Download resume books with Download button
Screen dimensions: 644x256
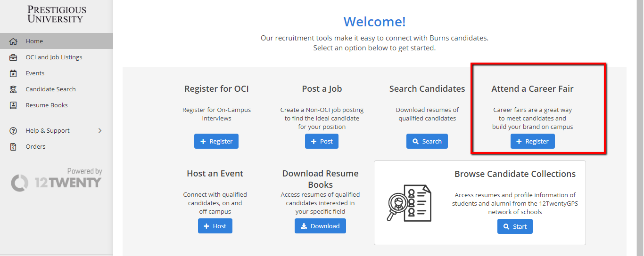(x=320, y=226)
